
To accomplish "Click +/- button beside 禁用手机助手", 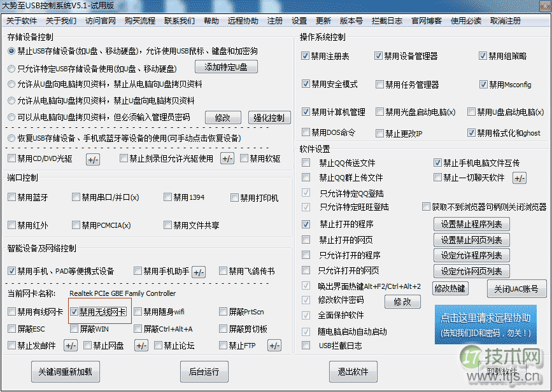I will 199,272.
